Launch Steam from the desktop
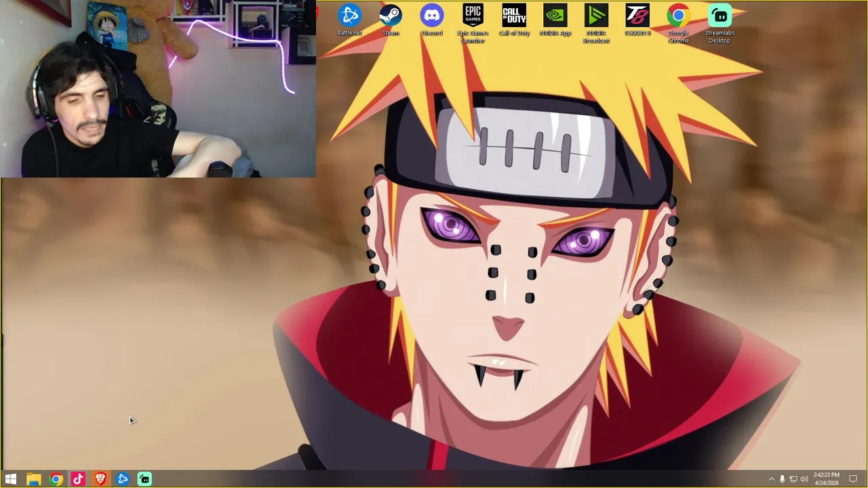 click(x=391, y=20)
